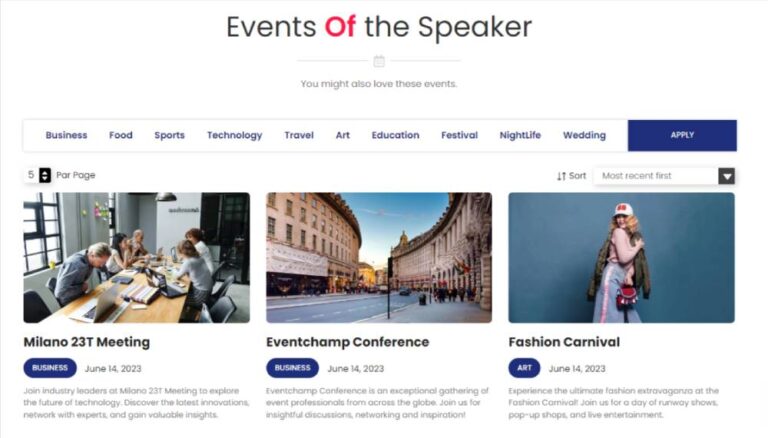768x438 pixels.
Task: Select the Sports category filter
Action: pyautogui.click(x=169, y=135)
